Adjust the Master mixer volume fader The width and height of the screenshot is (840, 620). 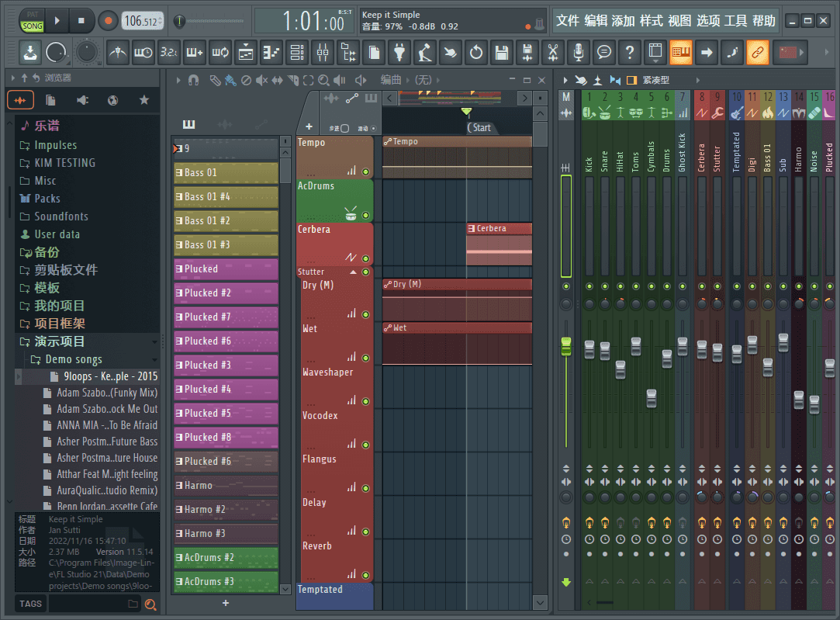coord(566,347)
